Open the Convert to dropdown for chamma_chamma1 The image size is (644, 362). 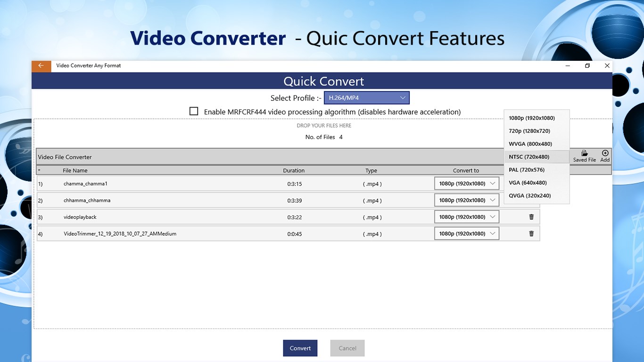click(466, 183)
